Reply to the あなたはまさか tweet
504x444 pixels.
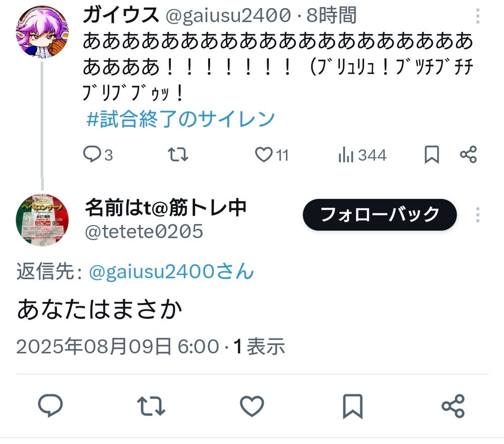click(x=50, y=406)
